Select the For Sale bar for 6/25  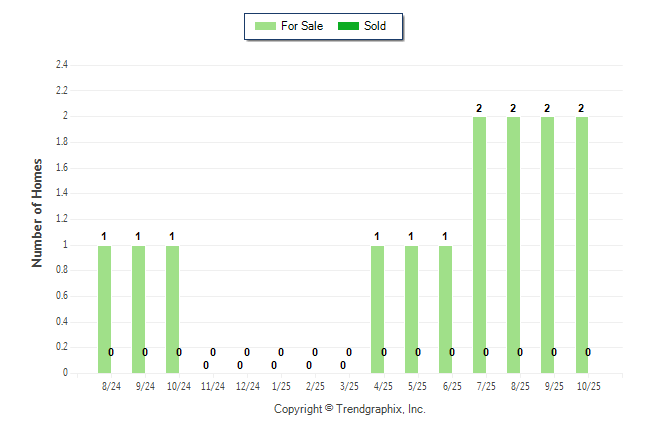coord(446,308)
